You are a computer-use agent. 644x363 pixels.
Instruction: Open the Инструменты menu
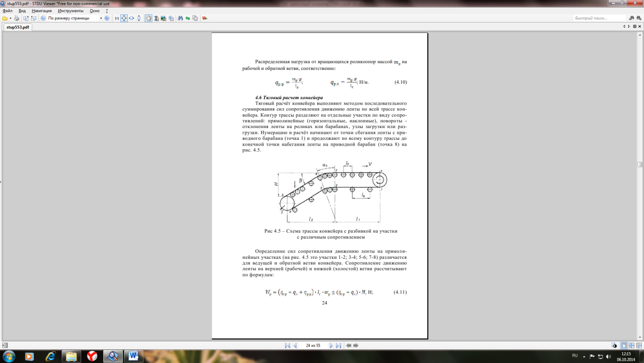tap(71, 10)
